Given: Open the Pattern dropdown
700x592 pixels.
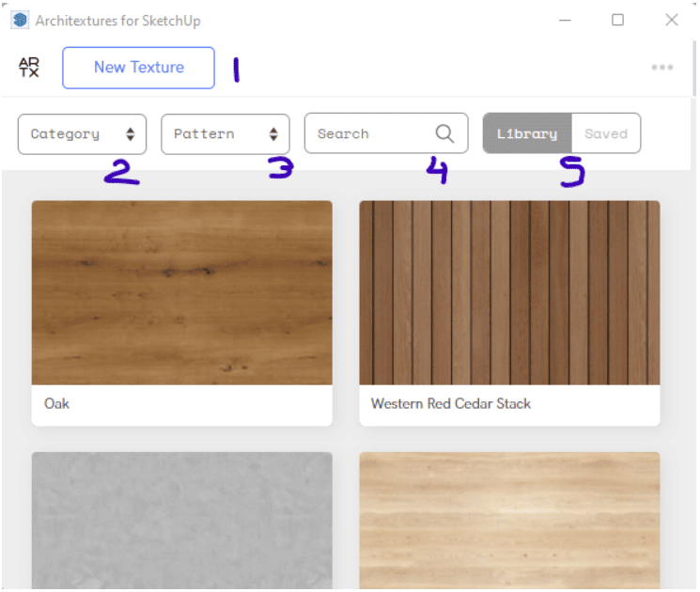Looking at the screenshot, I should pyautogui.click(x=226, y=134).
